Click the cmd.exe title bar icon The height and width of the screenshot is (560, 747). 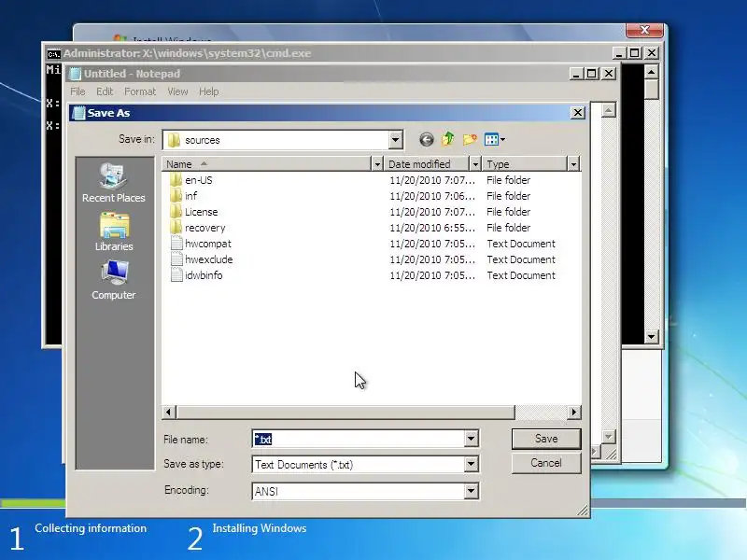[x=53, y=53]
